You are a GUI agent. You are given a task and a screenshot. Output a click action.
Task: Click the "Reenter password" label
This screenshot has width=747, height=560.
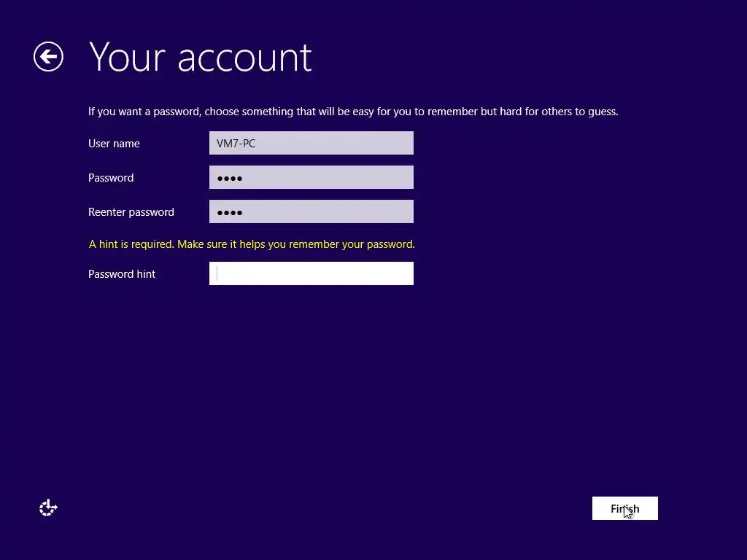click(131, 212)
